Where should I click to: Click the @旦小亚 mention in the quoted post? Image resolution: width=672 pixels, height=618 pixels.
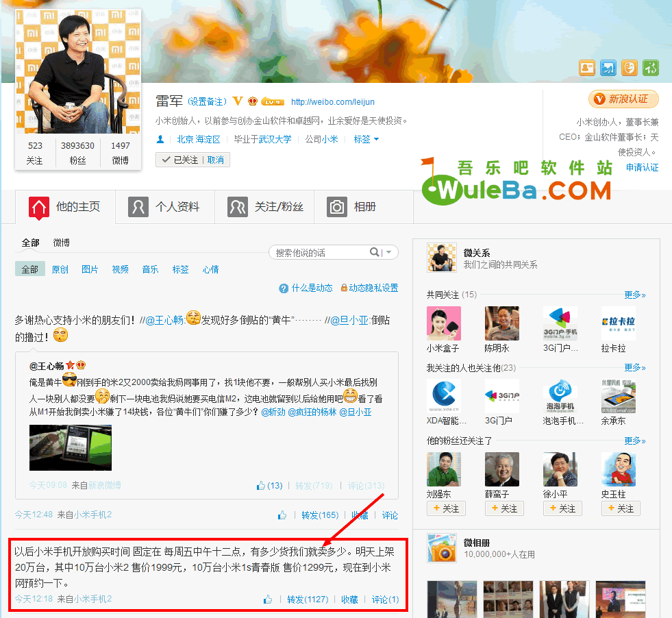[x=356, y=412]
